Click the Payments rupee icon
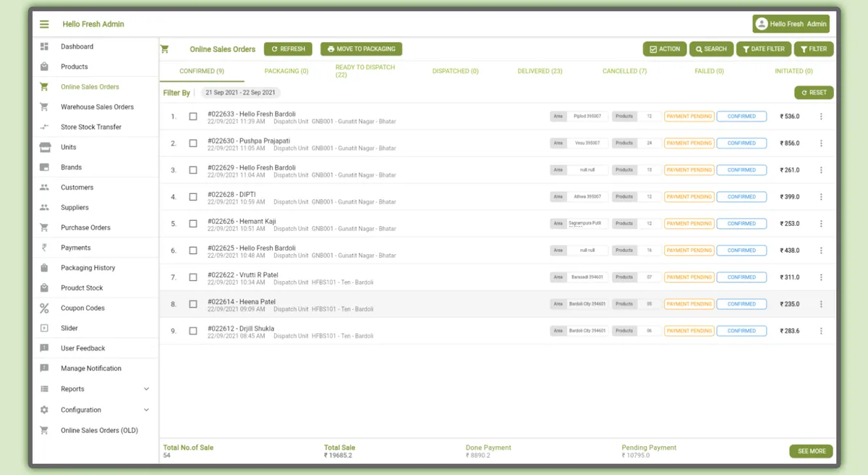 tap(44, 248)
